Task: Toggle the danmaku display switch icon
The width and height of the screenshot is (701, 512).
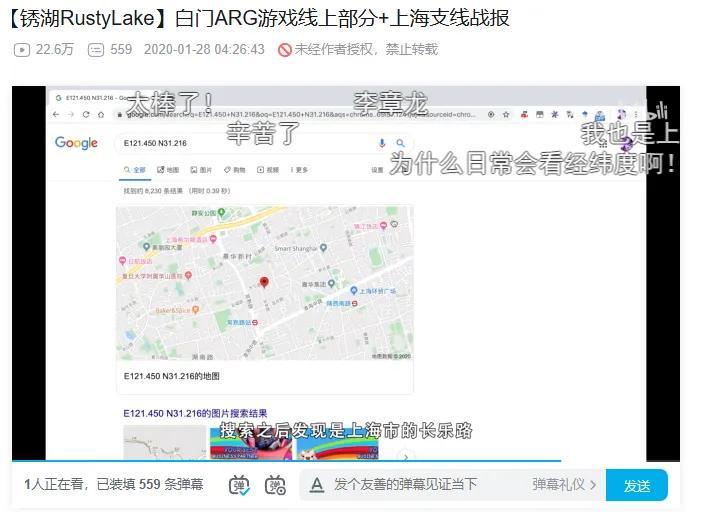Action: 239,485
